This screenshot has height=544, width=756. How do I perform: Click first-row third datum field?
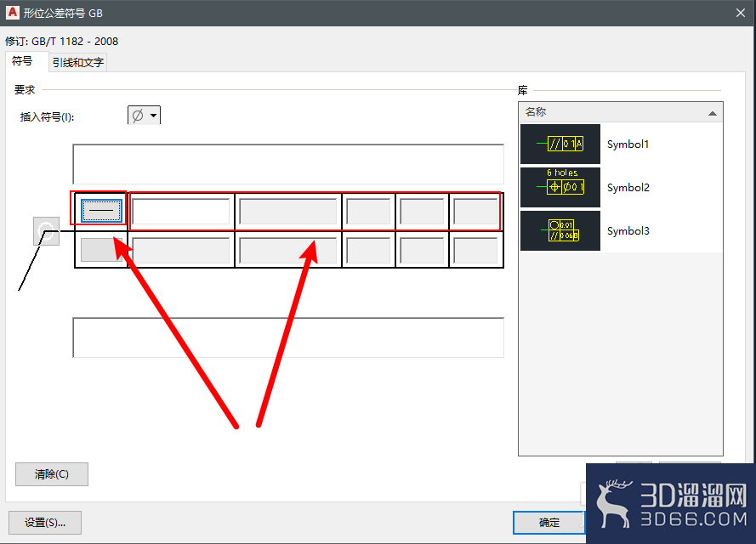[475, 212]
